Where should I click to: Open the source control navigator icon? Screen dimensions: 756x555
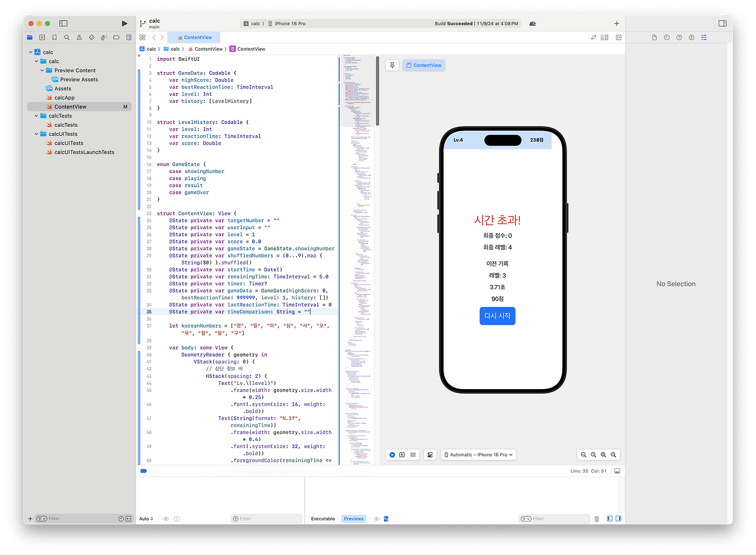(x=43, y=37)
